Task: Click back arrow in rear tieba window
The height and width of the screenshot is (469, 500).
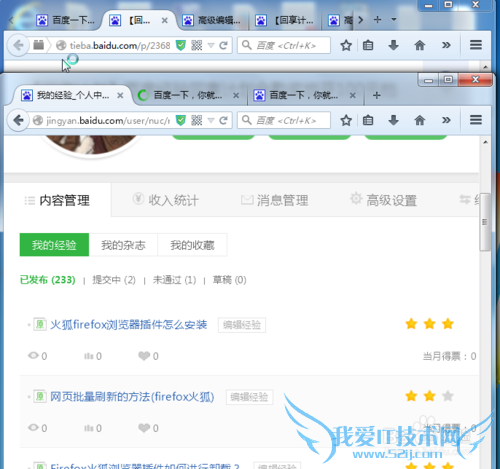Action: [x=18, y=45]
